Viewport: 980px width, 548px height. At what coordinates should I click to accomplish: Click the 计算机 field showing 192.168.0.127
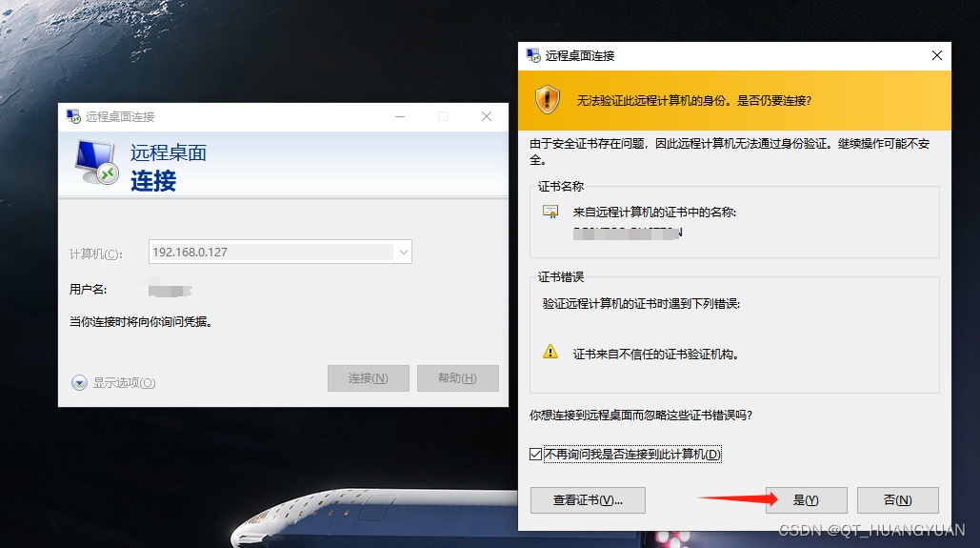pos(280,253)
